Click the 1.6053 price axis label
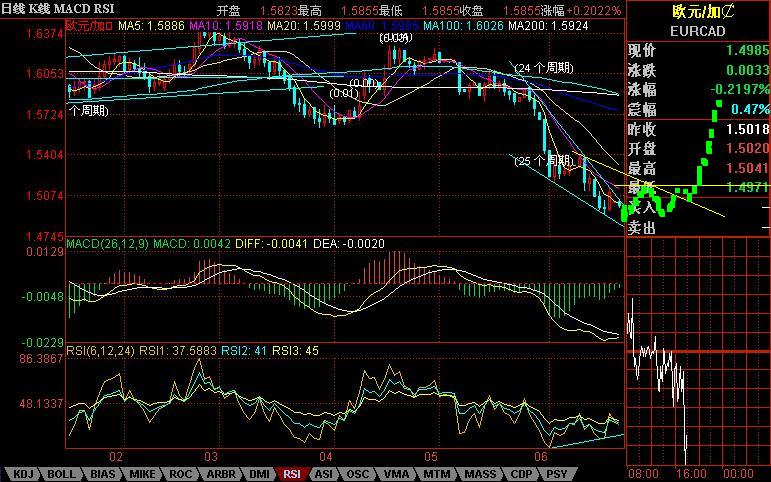The height and width of the screenshot is (482, 771). tap(45, 74)
